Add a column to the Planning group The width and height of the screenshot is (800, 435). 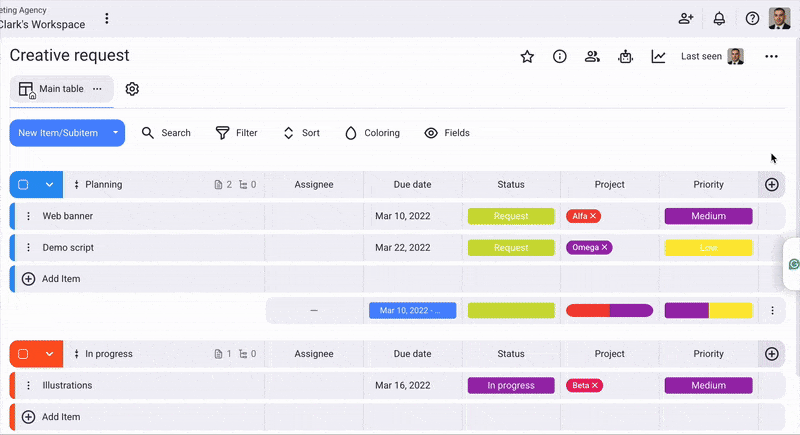point(771,185)
